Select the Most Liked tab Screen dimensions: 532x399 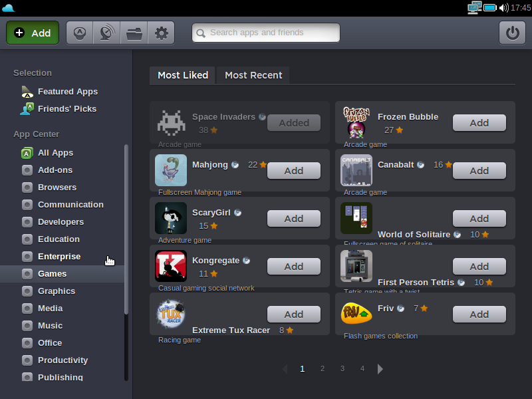tap(183, 75)
